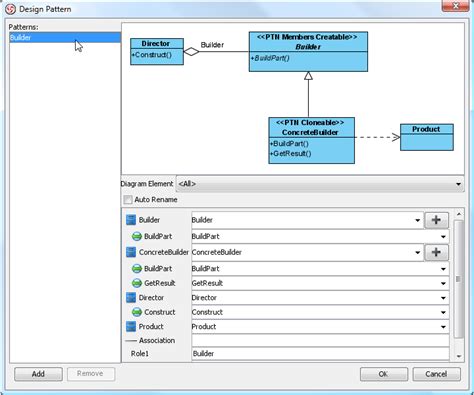Click the GetResult row label

[x=160, y=283]
